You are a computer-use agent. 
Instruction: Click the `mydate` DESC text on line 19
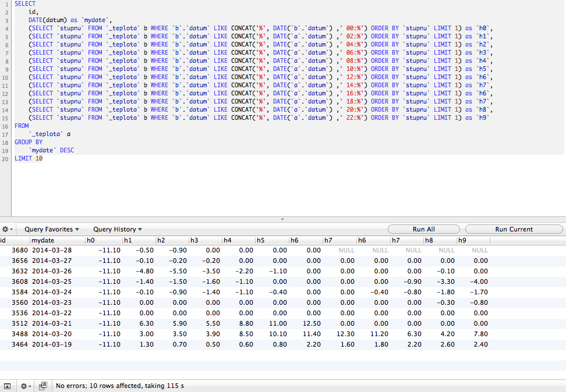click(51, 151)
